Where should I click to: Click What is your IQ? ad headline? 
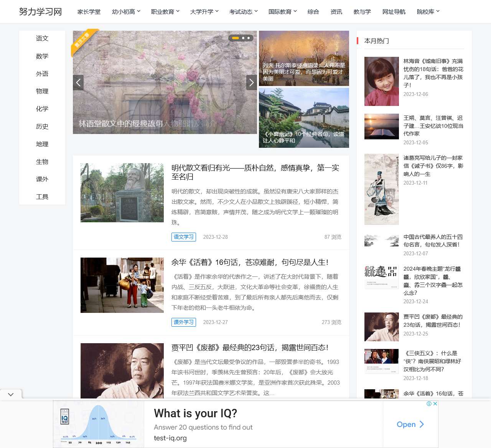pyautogui.click(x=196, y=413)
